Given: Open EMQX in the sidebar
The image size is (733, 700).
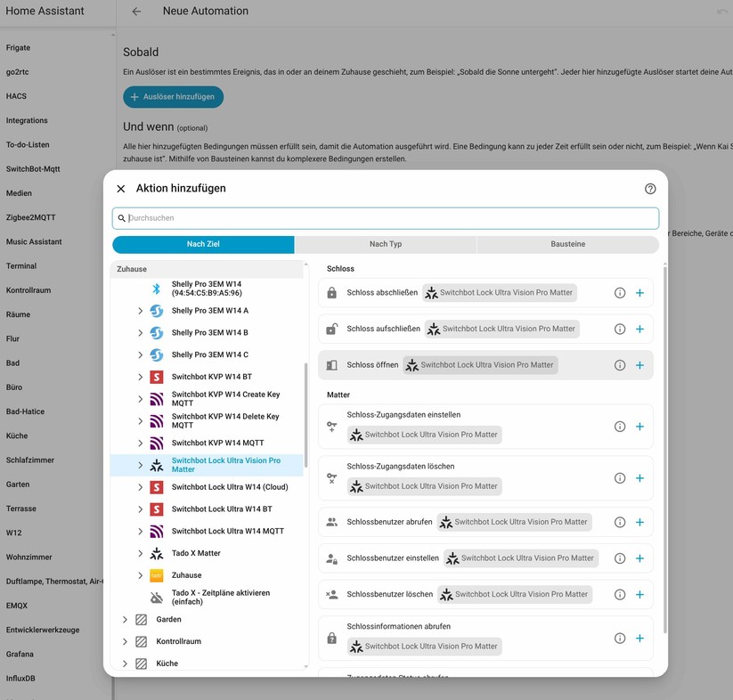Looking at the screenshot, I should [x=17, y=606].
